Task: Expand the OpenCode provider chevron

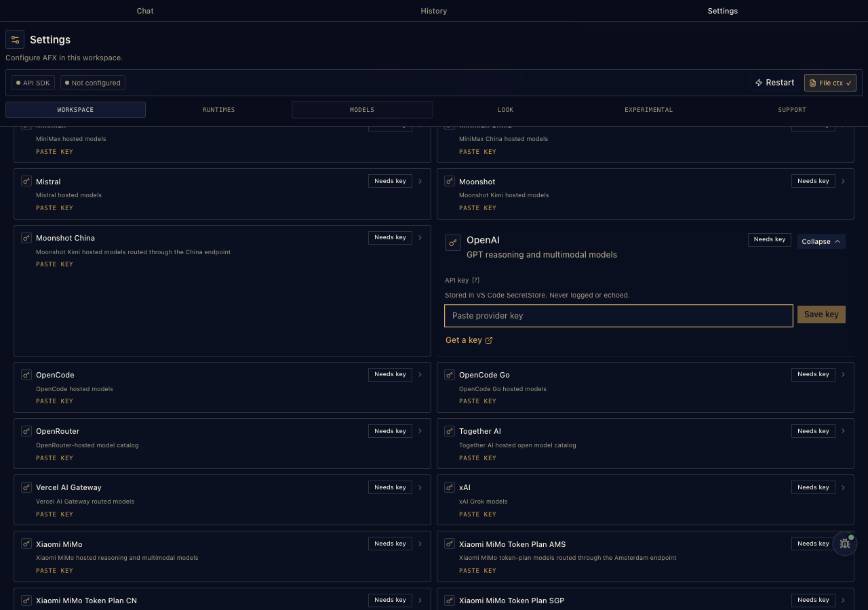Action: click(420, 375)
